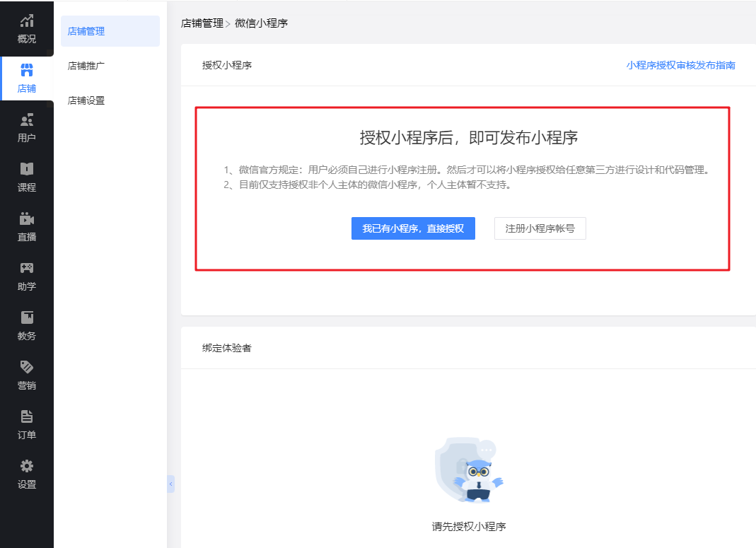
Task: Open the 设置 gear icon
Action: [26, 466]
